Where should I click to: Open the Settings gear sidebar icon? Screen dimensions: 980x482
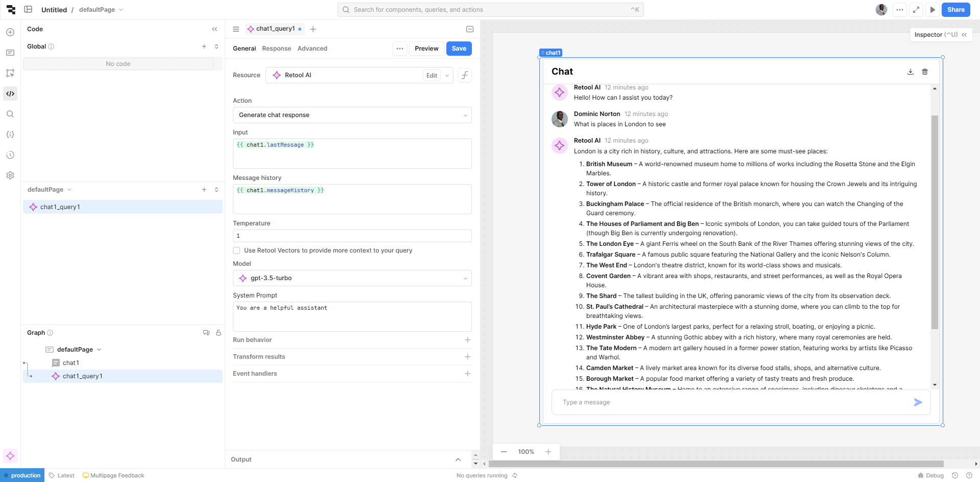click(x=10, y=175)
